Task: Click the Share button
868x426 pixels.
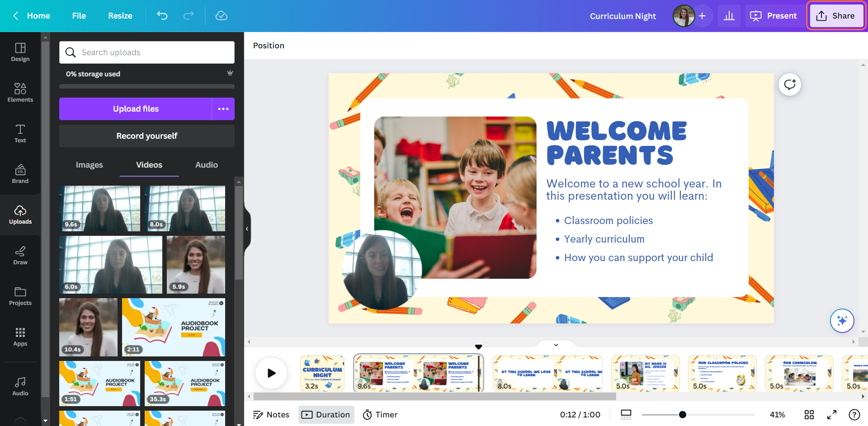Action: (x=836, y=16)
